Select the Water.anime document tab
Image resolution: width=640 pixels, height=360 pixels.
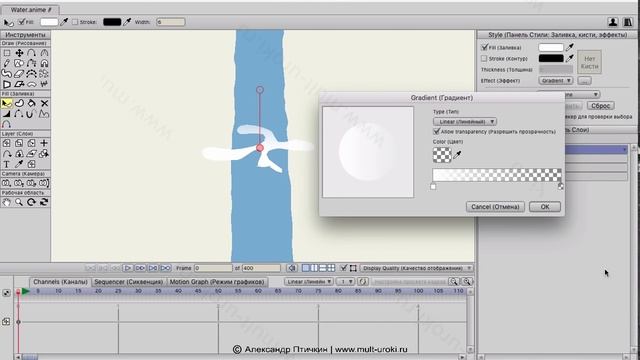pos(31,9)
